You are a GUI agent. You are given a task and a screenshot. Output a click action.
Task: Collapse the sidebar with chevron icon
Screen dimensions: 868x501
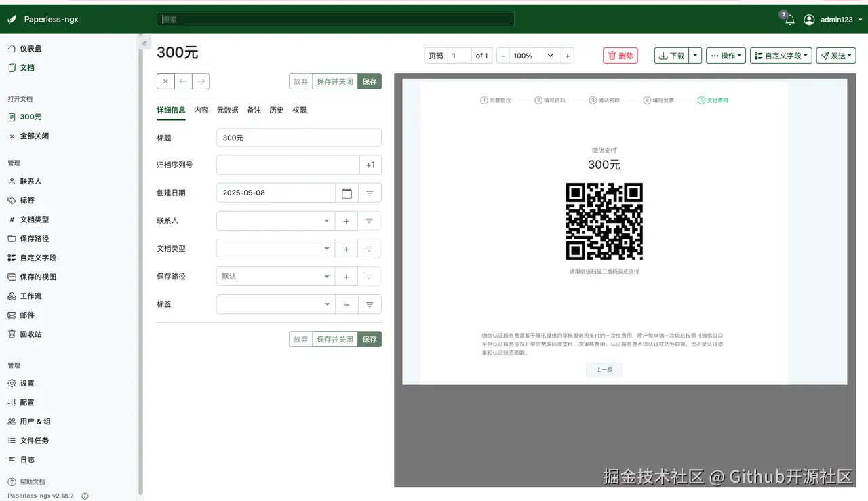144,43
